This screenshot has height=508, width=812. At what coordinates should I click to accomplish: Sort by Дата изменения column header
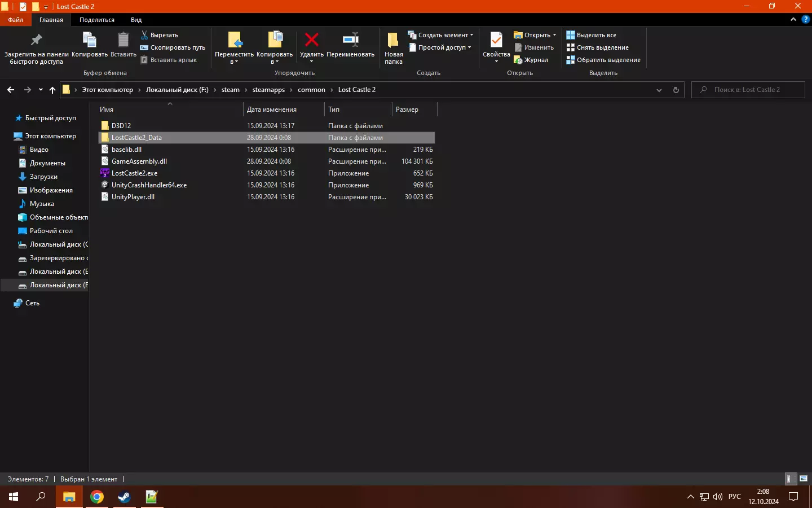tap(284, 110)
